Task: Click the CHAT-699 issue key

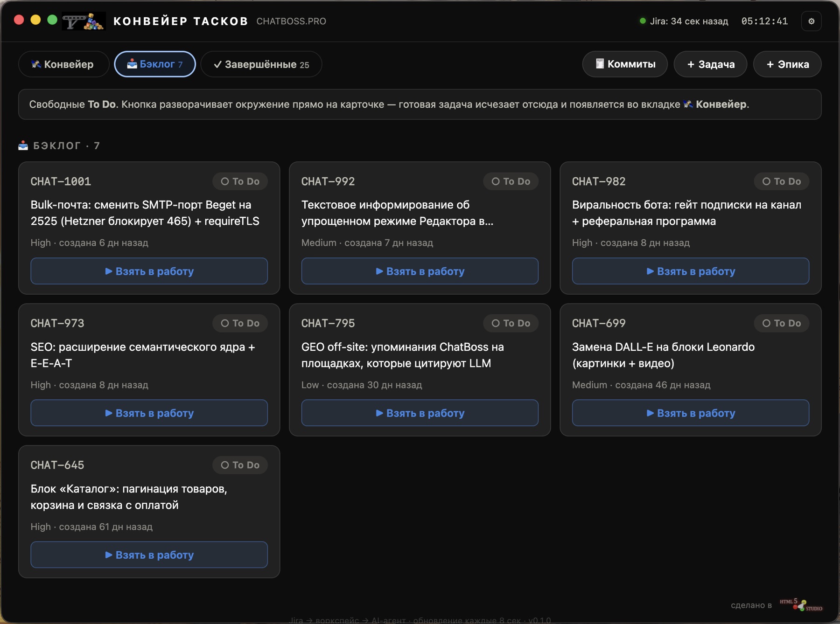Action: (599, 323)
